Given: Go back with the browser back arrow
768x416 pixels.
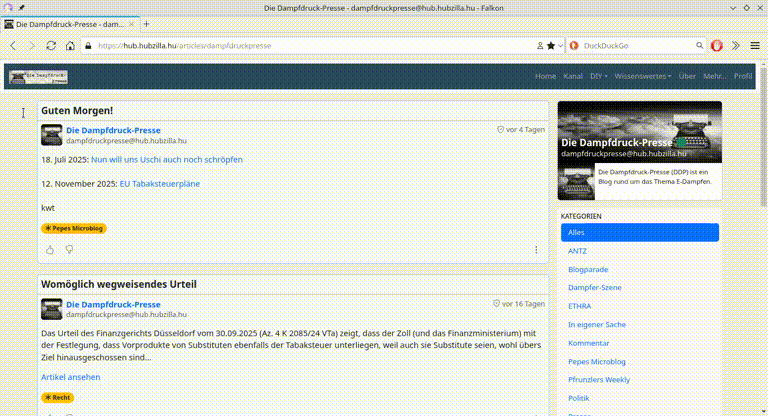Looking at the screenshot, I should tap(13, 46).
